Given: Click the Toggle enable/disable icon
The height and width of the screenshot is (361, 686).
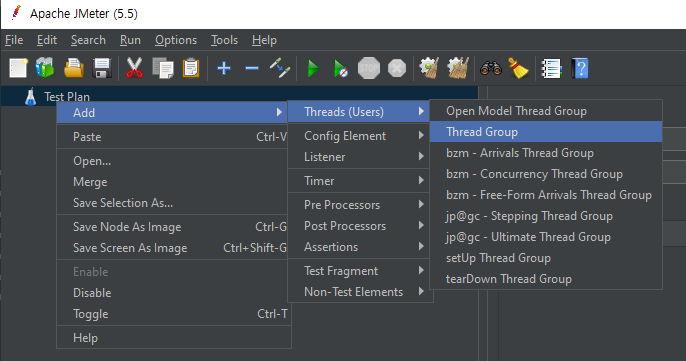Looking at the screenshot, I should (280, 68).
